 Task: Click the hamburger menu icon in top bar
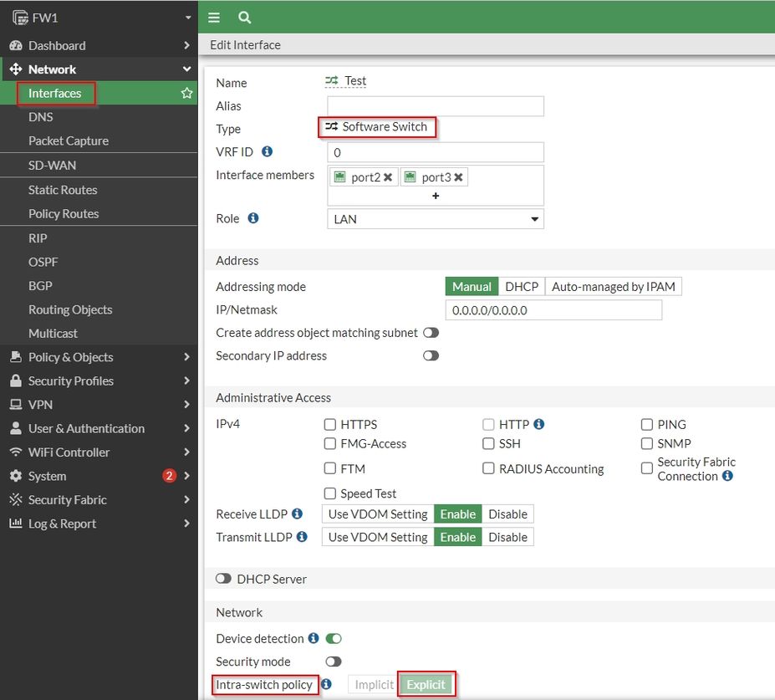[214, 18]
